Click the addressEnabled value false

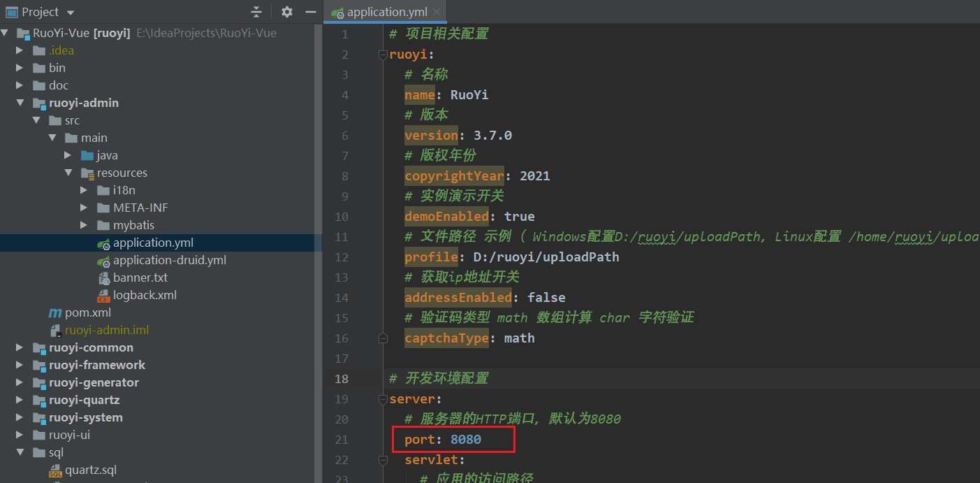(546, 298)
